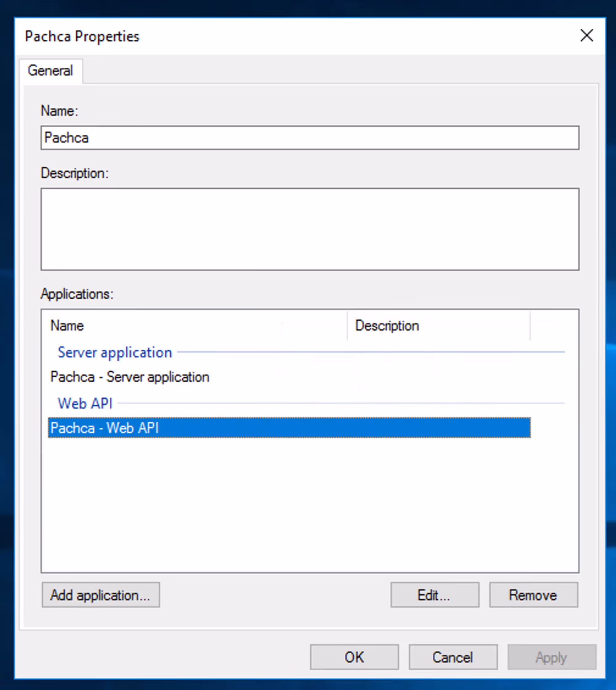616x690 pixels.
Task: Focus the empty Description text box
Action: 309,229
